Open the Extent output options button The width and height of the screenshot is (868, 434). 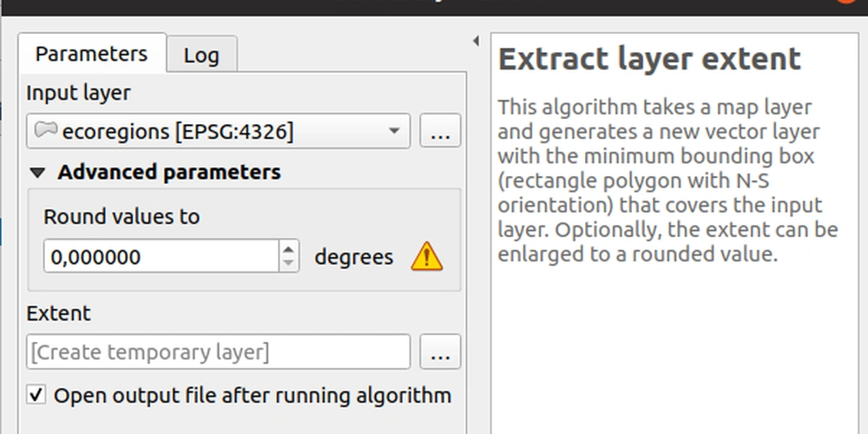440,352
